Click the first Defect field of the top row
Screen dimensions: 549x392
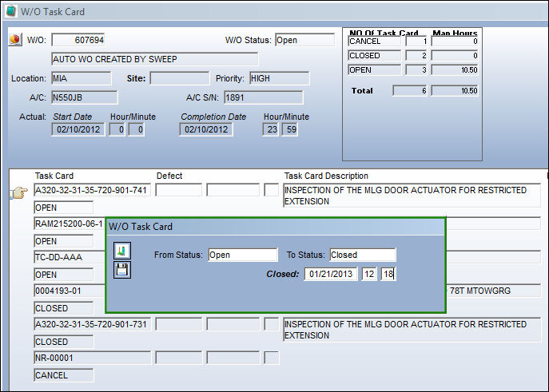[178, 190]
